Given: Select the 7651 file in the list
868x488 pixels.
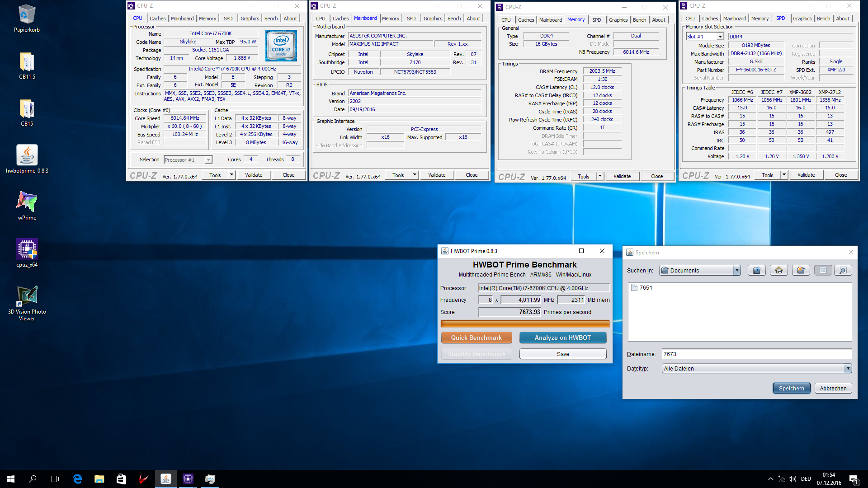Looking at the screenshot, I should click(642, 287).
